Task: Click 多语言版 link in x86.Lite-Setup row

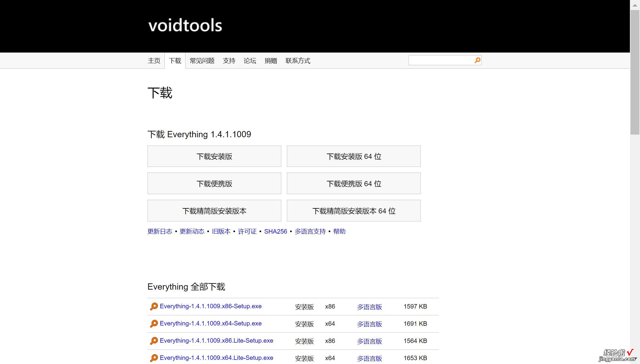Action: 369,341
